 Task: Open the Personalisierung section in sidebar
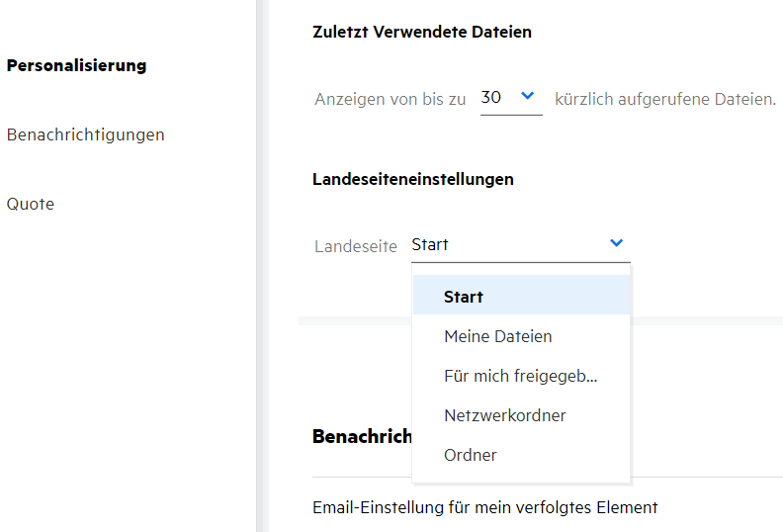[76, 65]
